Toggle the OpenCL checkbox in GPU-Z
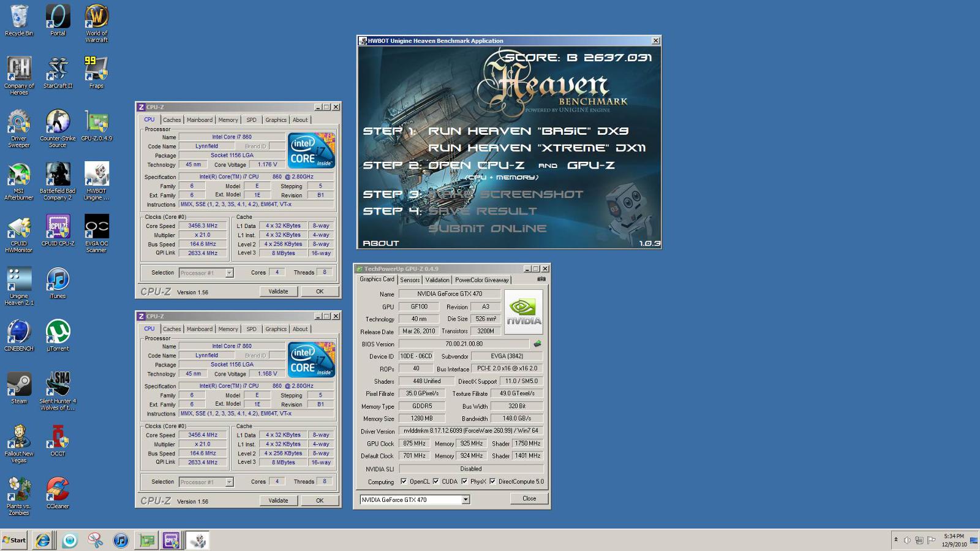This screenshot has height=551, width=980. click(x=404, y=481)
